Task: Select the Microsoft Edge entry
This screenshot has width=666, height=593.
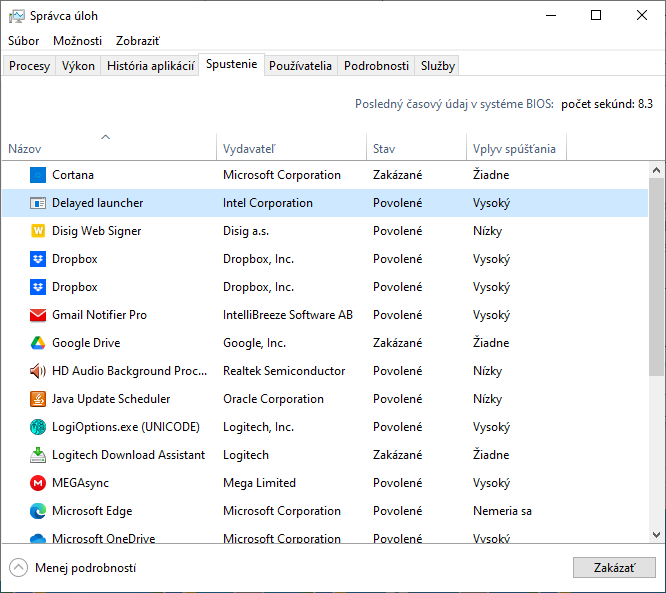Action: click(92, 511)
